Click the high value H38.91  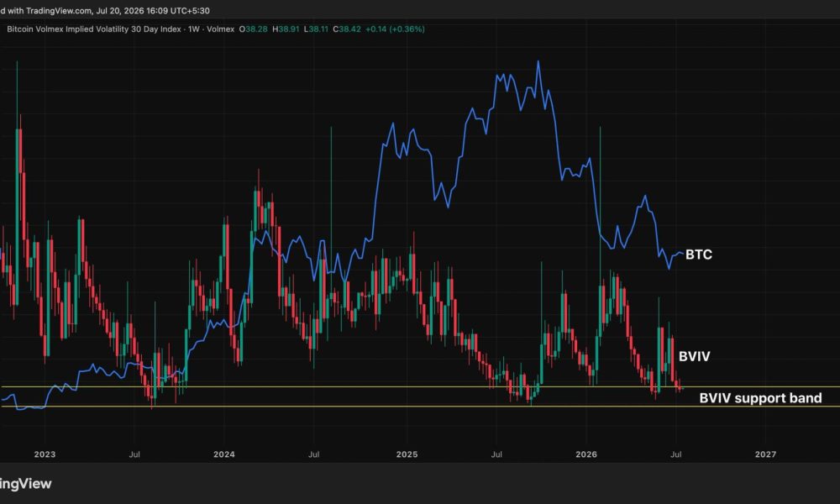pos(286,29)
